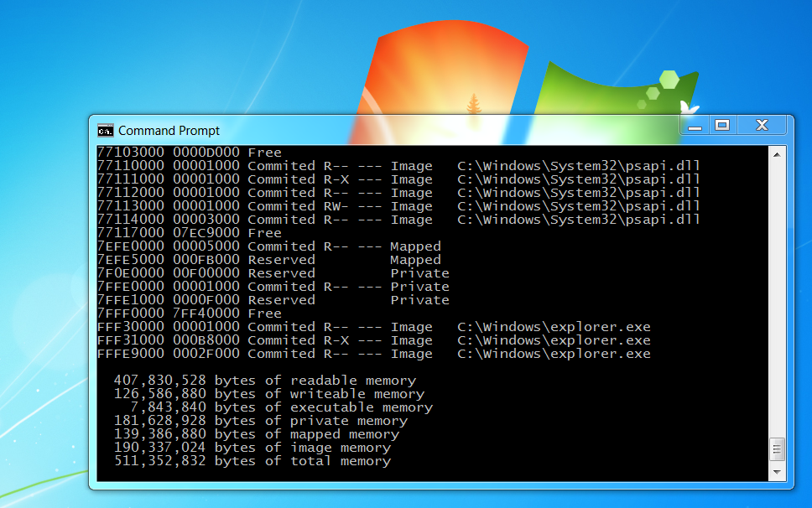Click the explorer.exe row at FFFE9000
The image size is (812, 508).
pos(374,355)
